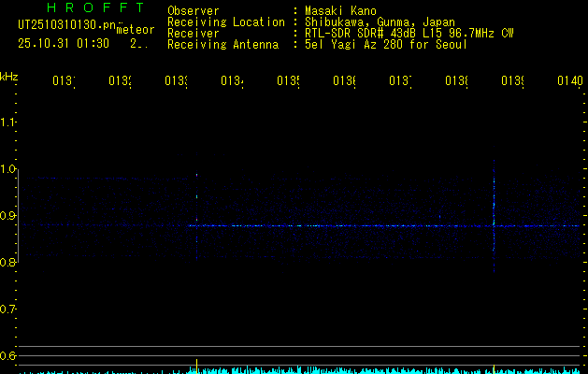Viewport: 588px width, 374px height.
Task: Click the 0133 time axis label
Action: pos(176,80)
